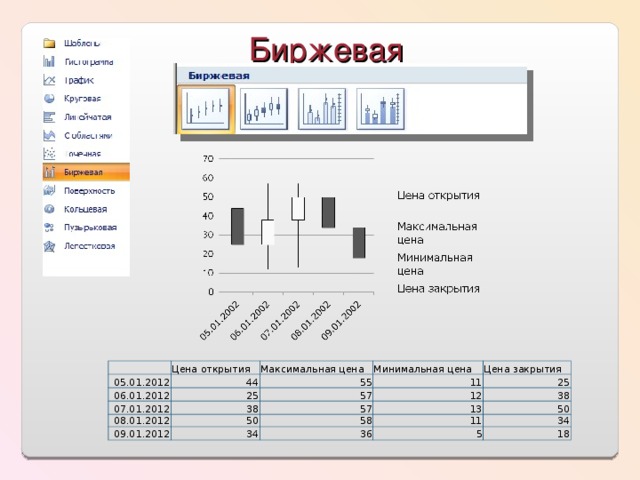The height and width of the screenshot is (480, 640).
Task: Click the Цена открытия legend entry
Action: pyautogui.click(x=438, y=196)
